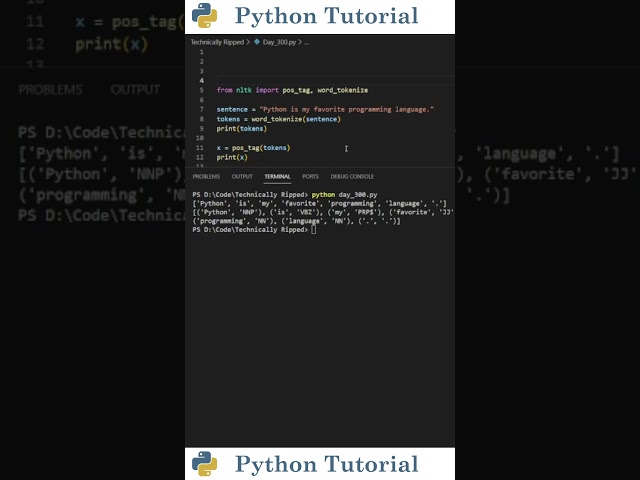The height and width of the screenshot is (480, 640).
Task: Click the Technically Ripped breadcrumb folder
Action: (x=217, y=42)
